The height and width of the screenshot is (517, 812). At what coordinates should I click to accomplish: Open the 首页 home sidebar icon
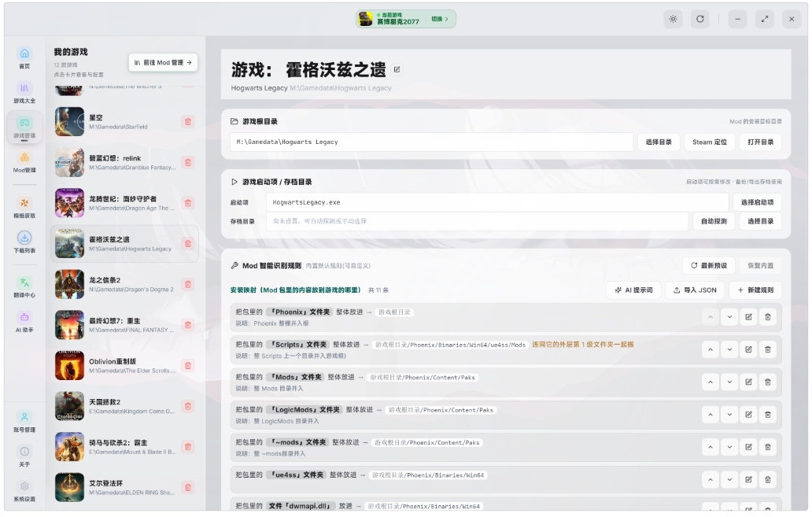[24, 58]
